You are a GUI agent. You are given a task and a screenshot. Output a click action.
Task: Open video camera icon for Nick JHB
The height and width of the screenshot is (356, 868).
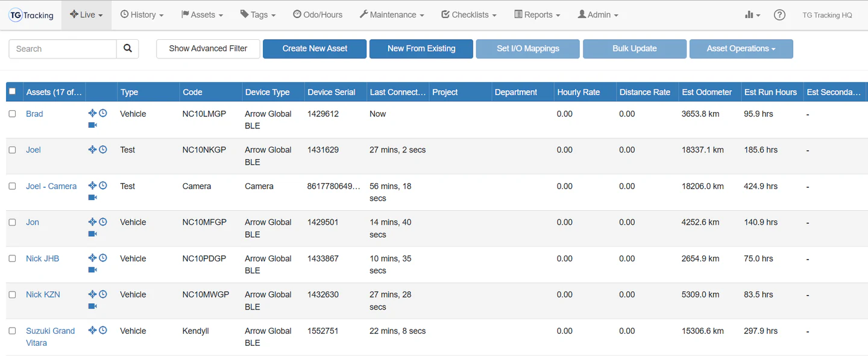pyautogui.click(x=92, y=270)
